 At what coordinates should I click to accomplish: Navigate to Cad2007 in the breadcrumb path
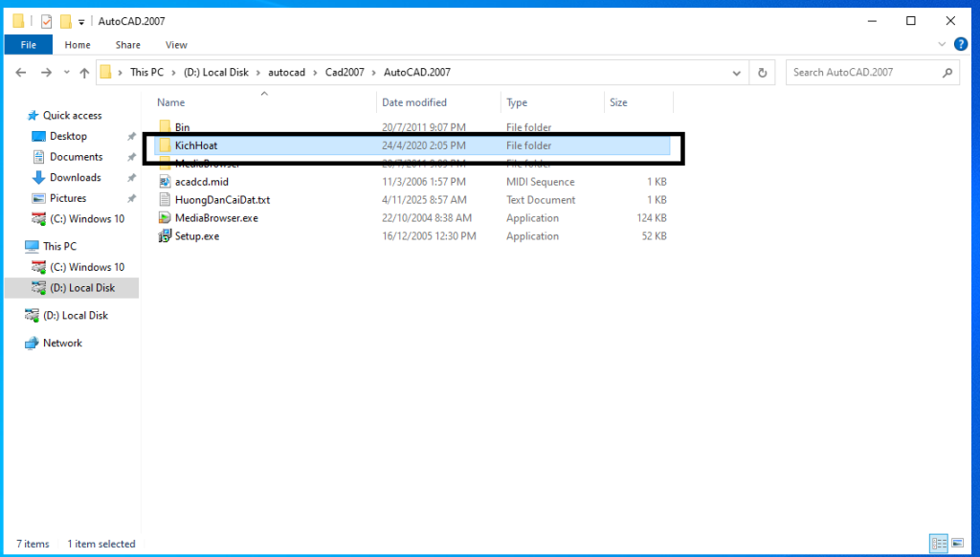pyautogui.click(x=343, y=73)
